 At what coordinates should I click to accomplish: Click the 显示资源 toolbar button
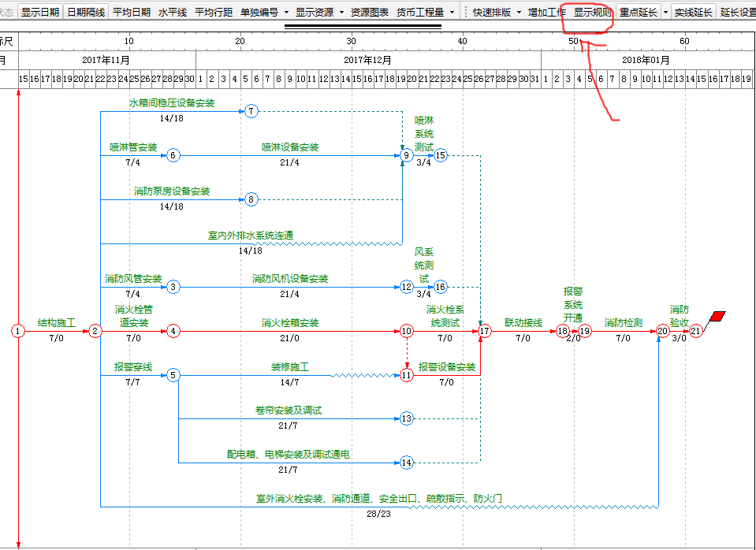click(315, 12)
